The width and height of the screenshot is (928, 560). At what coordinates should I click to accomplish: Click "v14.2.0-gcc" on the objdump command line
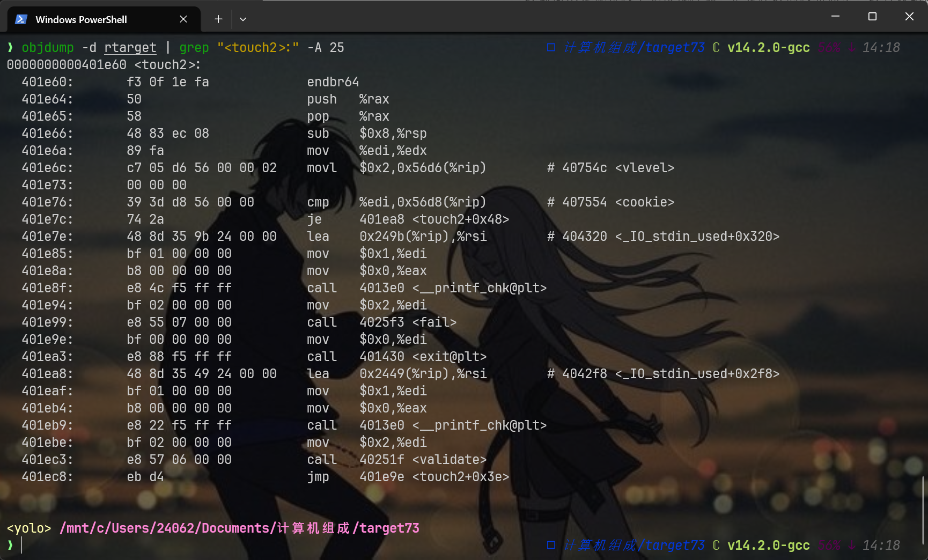[x=769, y=48]
